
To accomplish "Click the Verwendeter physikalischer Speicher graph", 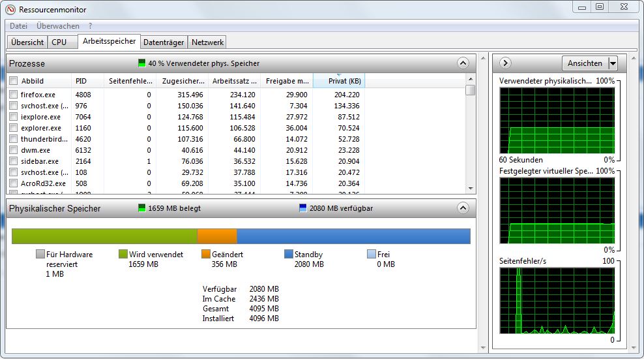I will pos(557,120).
